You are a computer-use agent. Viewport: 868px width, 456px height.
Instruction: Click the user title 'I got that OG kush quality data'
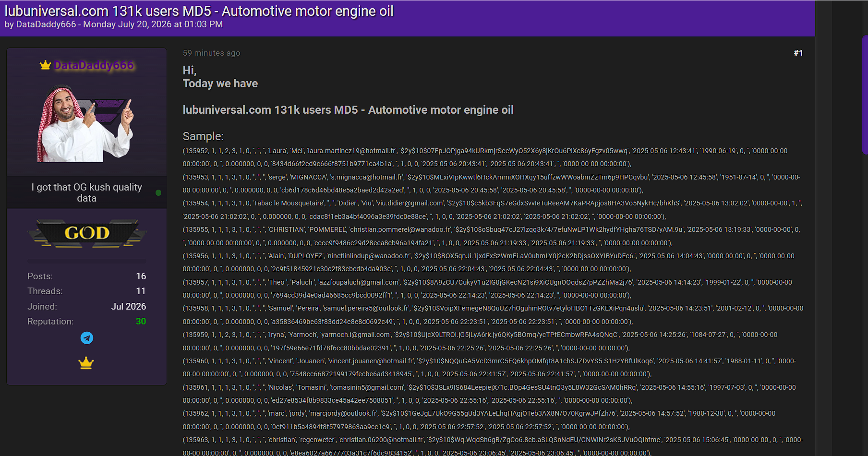[87, 192]
